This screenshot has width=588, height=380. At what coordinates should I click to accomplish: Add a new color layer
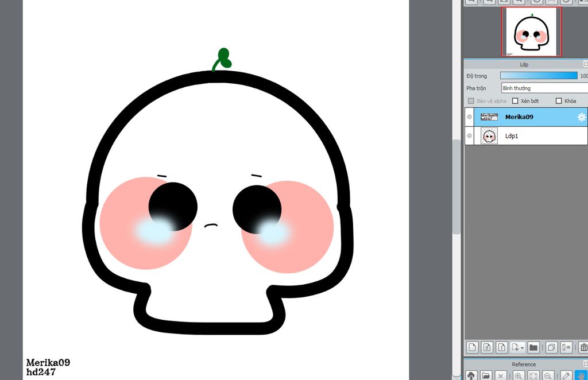(472, 347)
